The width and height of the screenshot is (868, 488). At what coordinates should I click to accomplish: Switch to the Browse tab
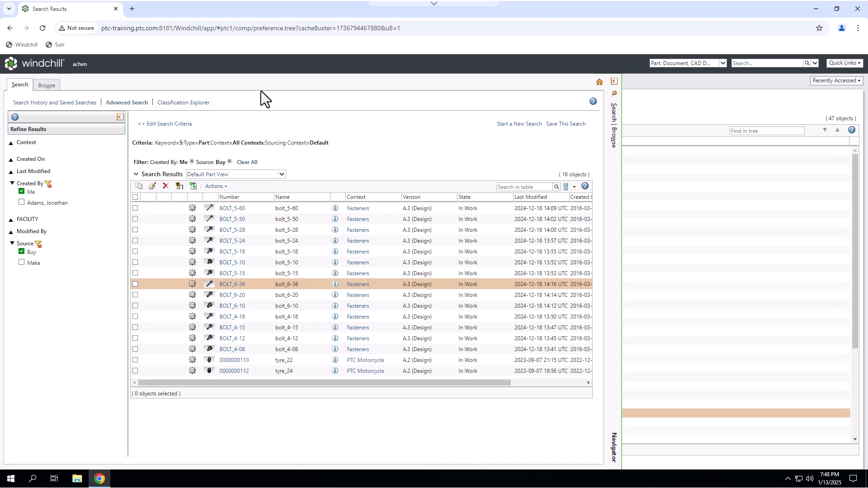47,85
